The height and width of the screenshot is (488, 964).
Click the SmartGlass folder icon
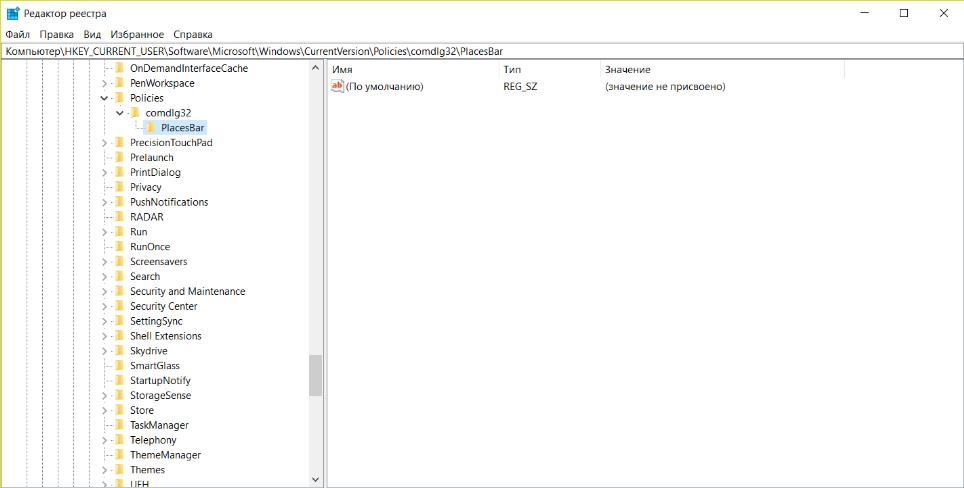[x=119, y=366]
